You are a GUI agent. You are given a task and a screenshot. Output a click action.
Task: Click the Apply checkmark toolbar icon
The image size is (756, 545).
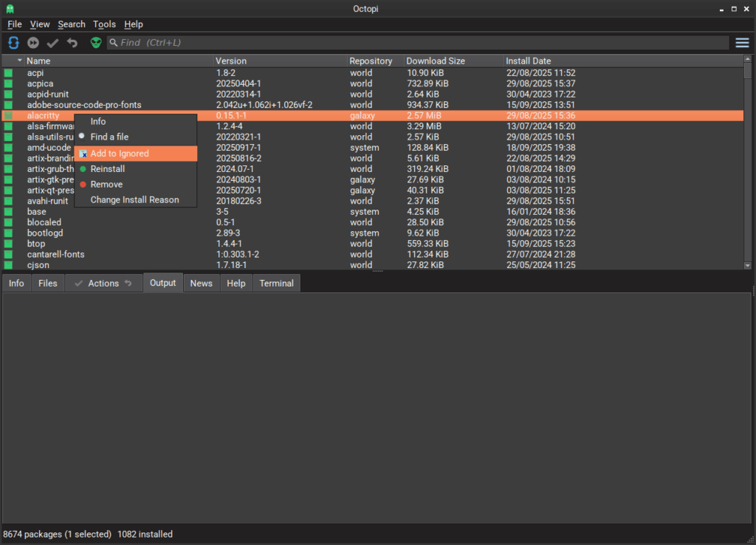click(x=52, y=43)
